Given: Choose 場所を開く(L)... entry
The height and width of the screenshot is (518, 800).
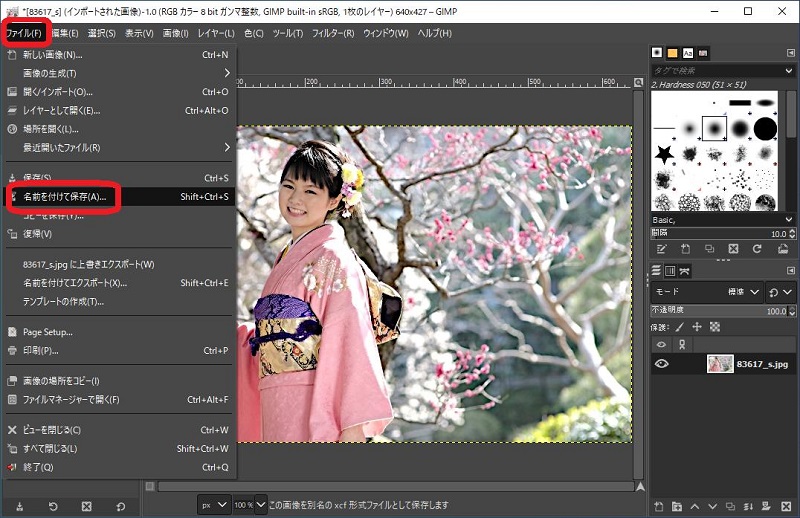Looking at the screenshot, I should 118,129.
